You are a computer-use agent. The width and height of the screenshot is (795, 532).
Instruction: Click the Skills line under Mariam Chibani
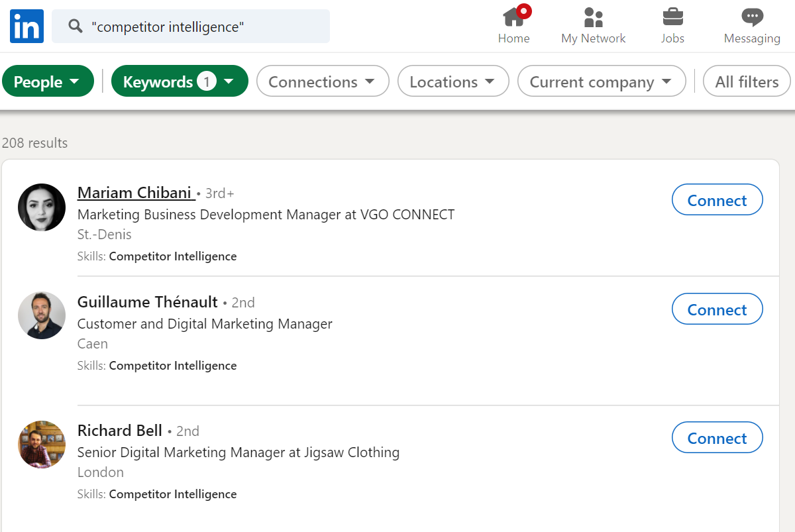click(157, 256)
